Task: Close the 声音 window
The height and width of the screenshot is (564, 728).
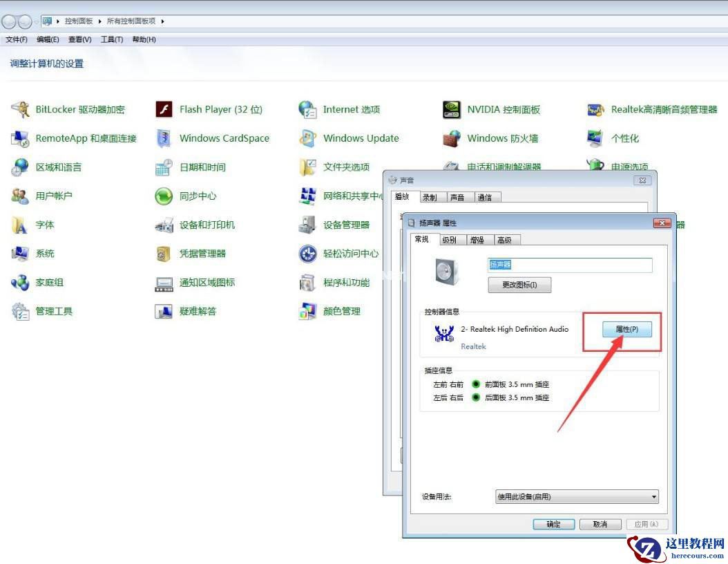Action: click(x=642, y=180)
